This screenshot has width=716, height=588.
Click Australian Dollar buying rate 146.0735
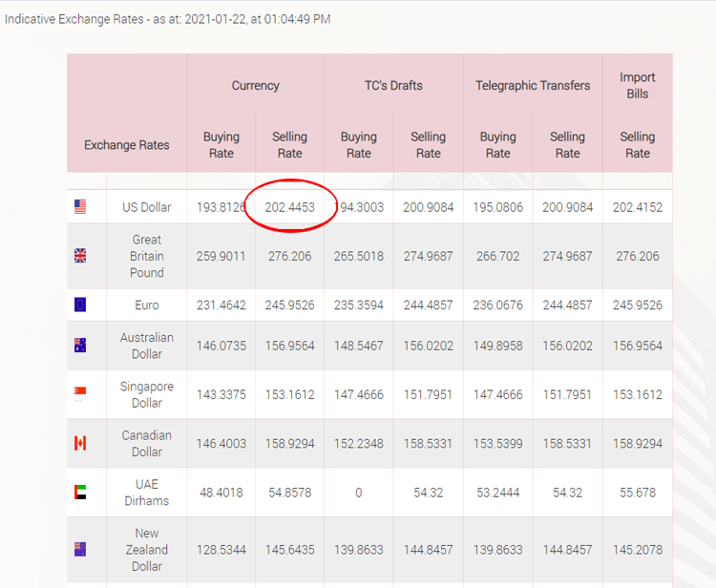click(x=221, y=346)
